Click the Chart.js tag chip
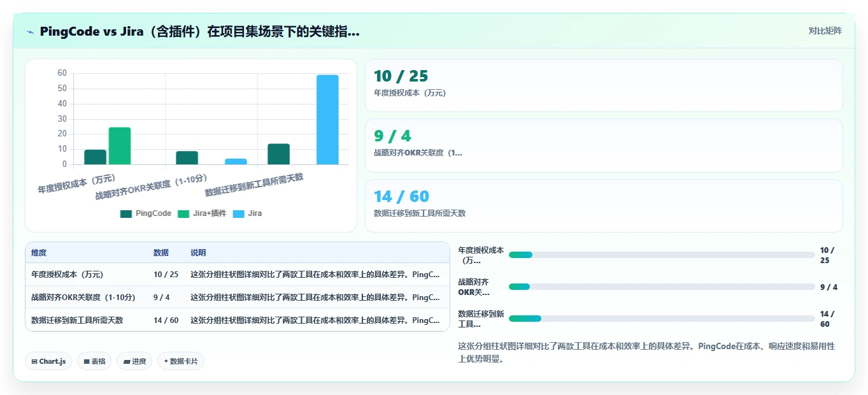 (x=49, y=361)
